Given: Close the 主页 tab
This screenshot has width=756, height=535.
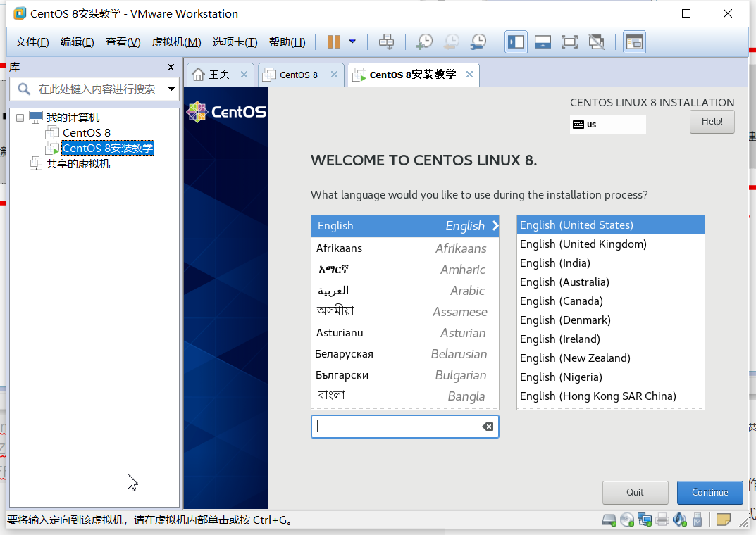Looking at the screenshot, I should pos(244,74).
